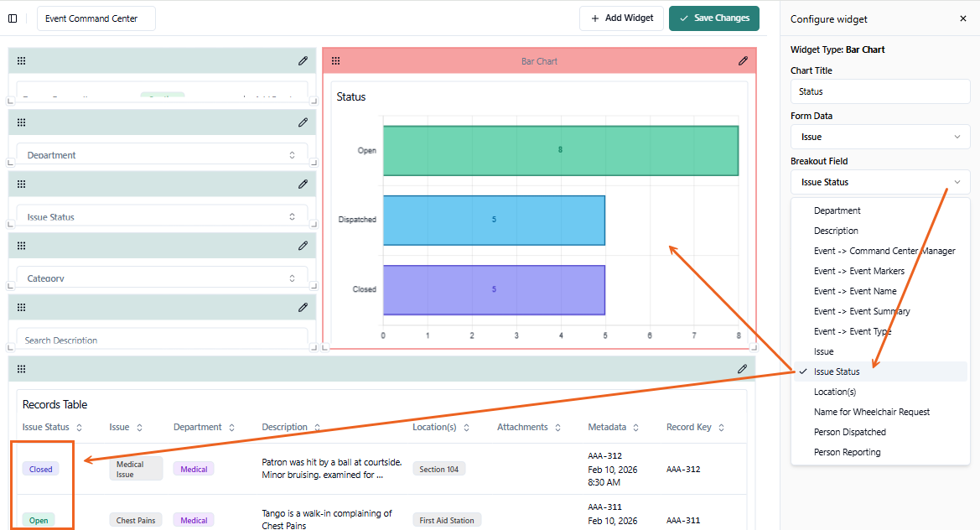Choose Location(s) in the breakout field list
The image size is (980, 530).
tap(834, 392)
